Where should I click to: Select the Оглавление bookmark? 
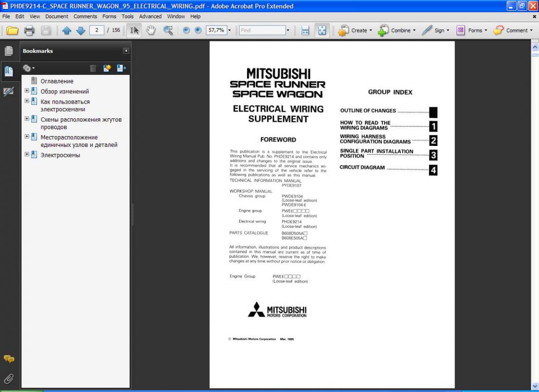(x=57, y=81)
